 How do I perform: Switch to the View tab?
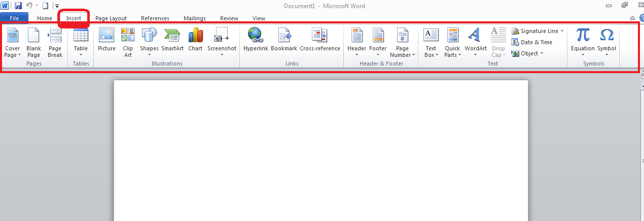tap(259, 18)
